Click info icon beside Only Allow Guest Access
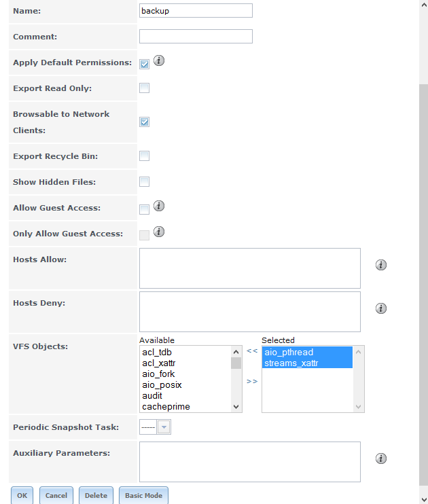 tap(158, 232)
